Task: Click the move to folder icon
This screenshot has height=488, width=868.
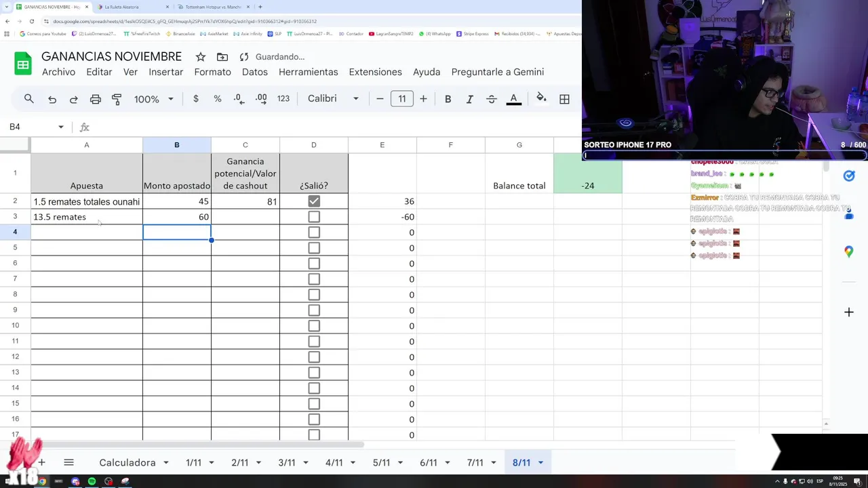Action: click(222, 57)
